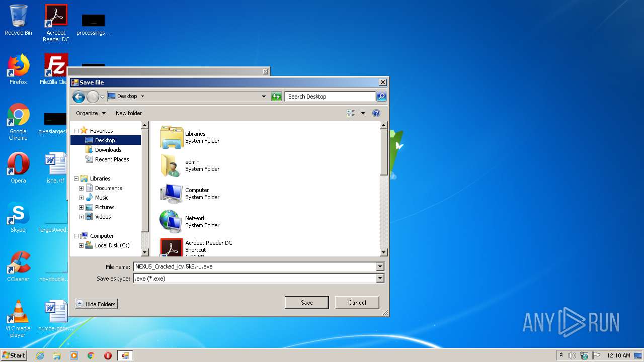Open the Organize menu
This screenshot has width=644, height=362.
click(91, 113)
